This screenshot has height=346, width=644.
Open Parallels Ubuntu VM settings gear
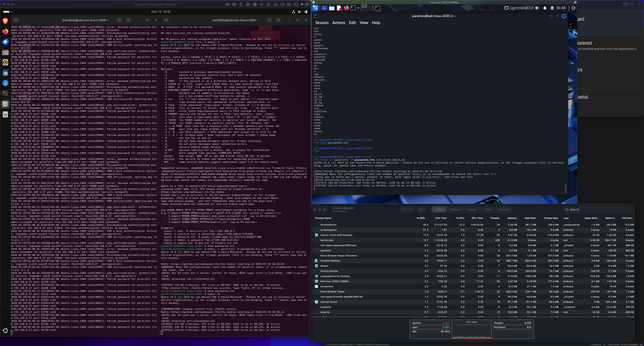click(x=307, y=4)
